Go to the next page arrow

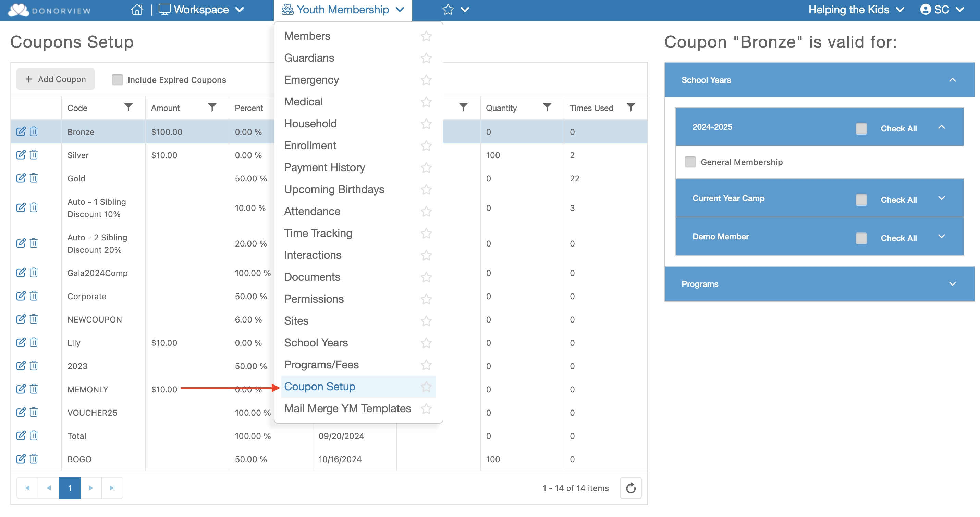tap(91, 488)
